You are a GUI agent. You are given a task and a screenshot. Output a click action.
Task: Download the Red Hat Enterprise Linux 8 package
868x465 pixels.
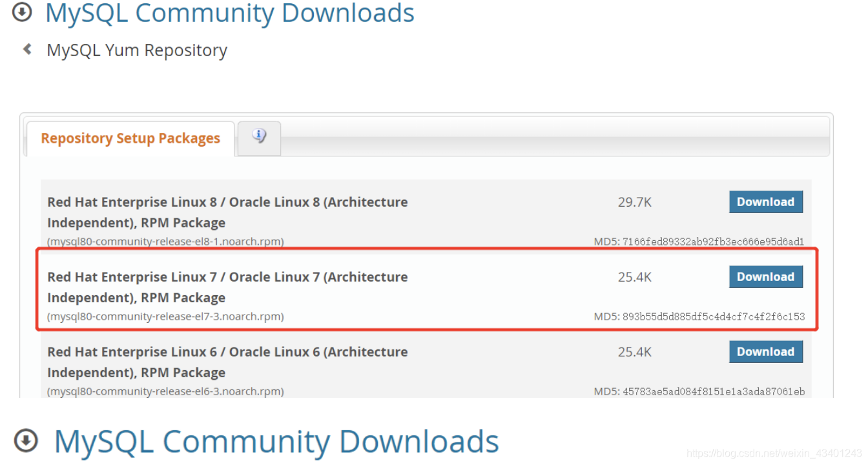coord(766,201)
